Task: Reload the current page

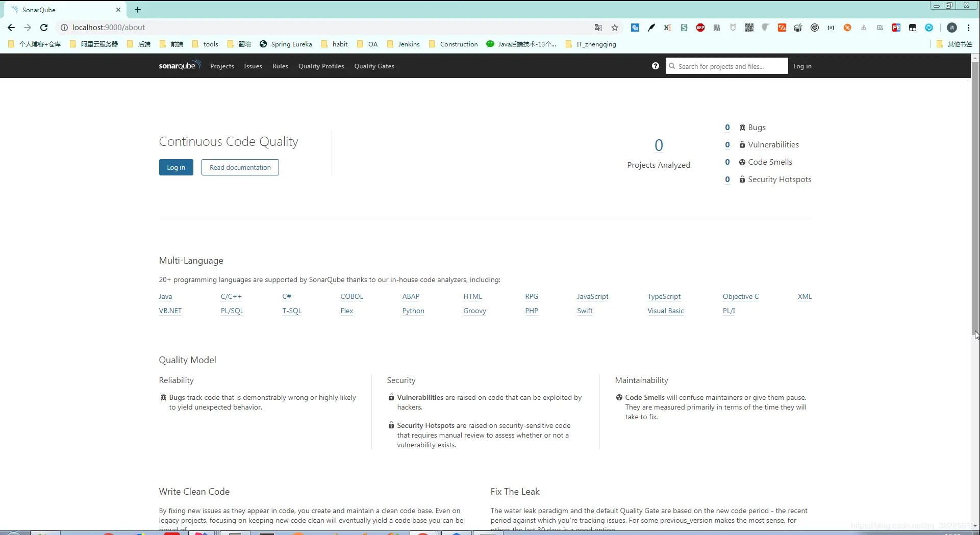Action: 44,28
